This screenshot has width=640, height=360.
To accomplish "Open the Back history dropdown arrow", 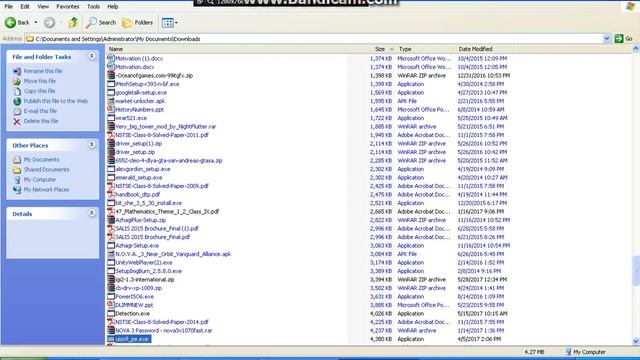I will 36,22.
